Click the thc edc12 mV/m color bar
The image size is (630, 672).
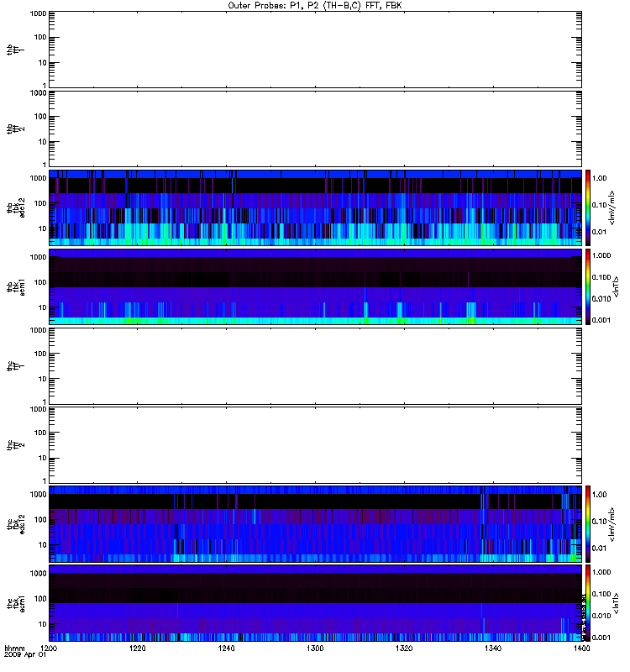coord(588,523)
